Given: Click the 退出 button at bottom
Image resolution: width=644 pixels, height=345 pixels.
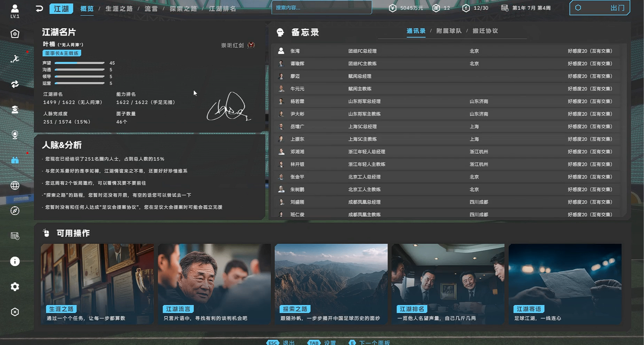Looking at the screenshot, I should pyautogui.click(x=288, y=343).
